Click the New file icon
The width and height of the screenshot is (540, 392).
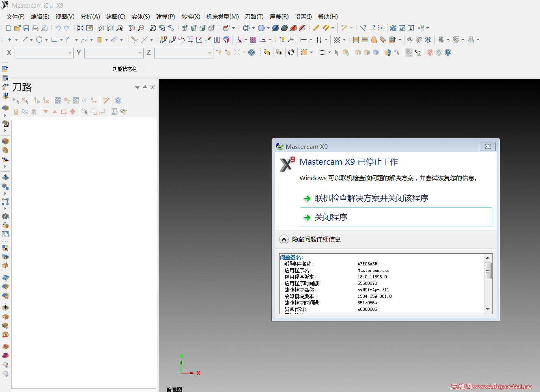point(9,28)
